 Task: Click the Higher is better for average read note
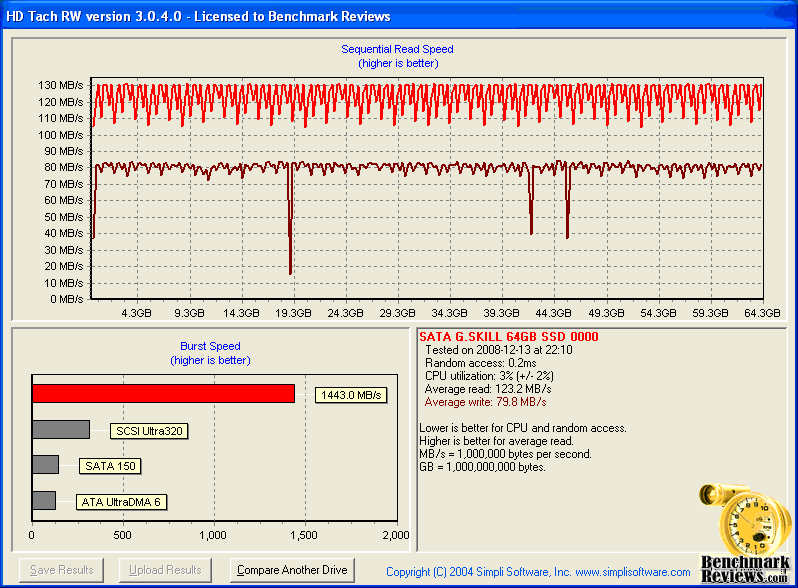(x=496, y=441)
